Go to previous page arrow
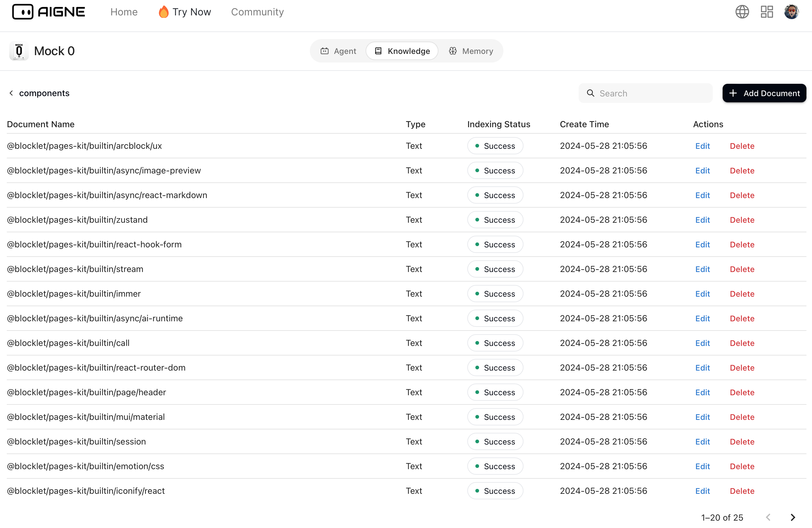The height and width of the screenshot is (528, 812). coord(768,517)
